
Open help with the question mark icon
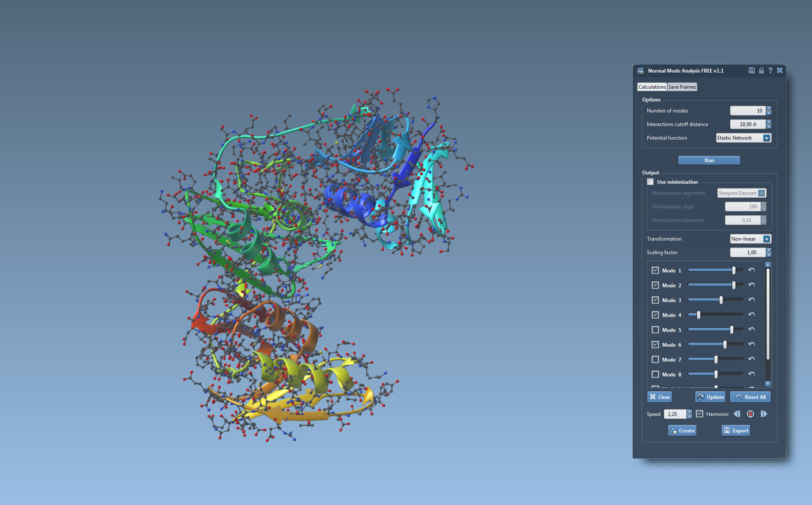click(770, 70)
